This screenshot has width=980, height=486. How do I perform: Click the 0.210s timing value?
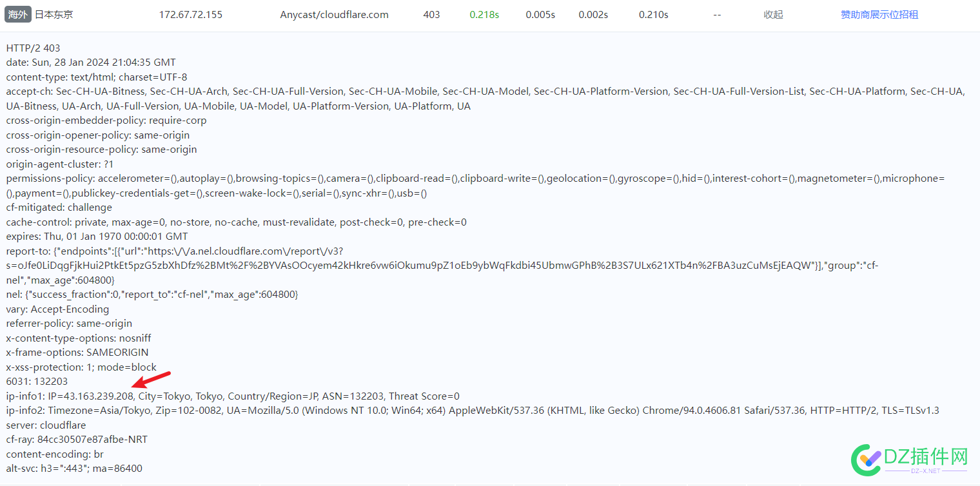tap(654, 14)
